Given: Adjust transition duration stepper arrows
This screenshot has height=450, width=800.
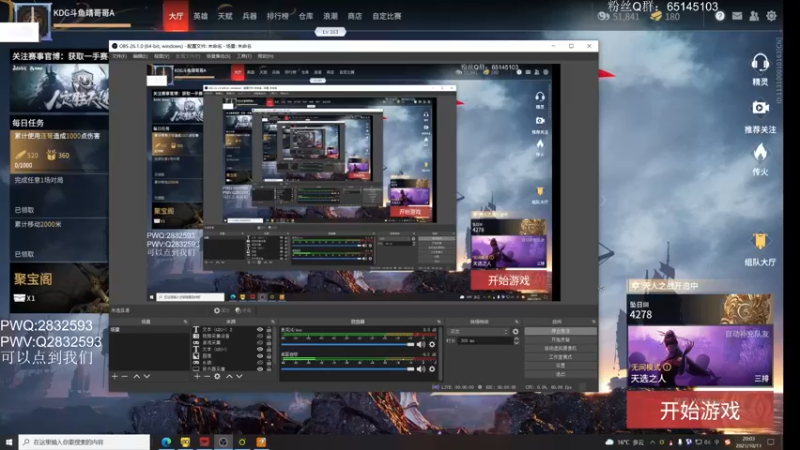Looking at the screenshot, I should (516, 341).
